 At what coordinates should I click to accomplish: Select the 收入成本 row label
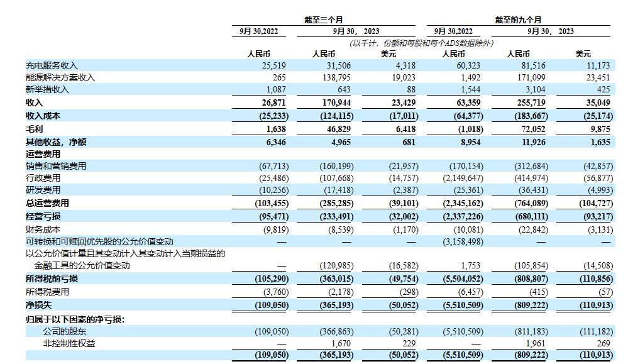[43, 116]
